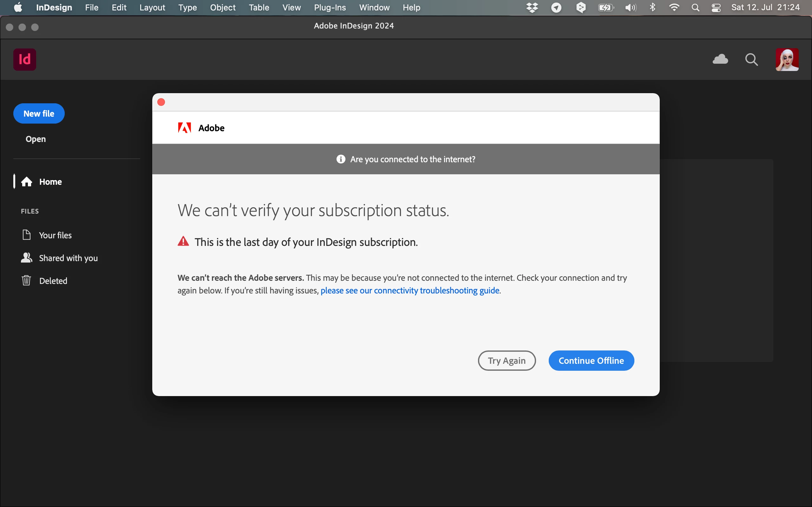
Task: Open the user profile avatar
Action: pyautogui.click(x=787, y=59)
